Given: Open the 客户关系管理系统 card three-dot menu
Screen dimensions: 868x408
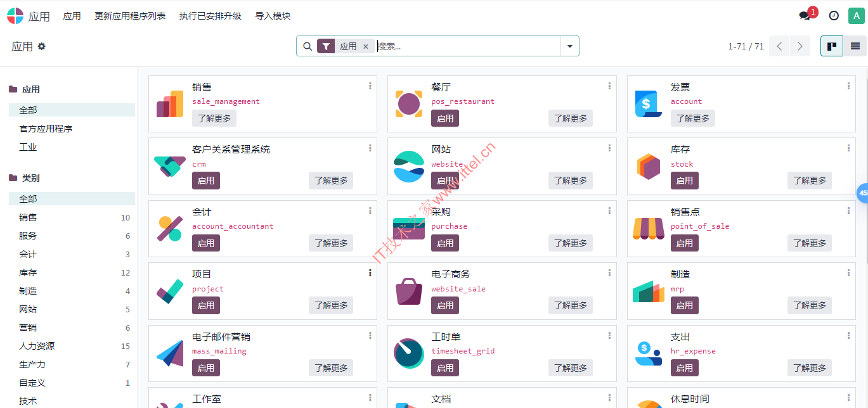Looking at the screenshot, I should click(370, 148).
